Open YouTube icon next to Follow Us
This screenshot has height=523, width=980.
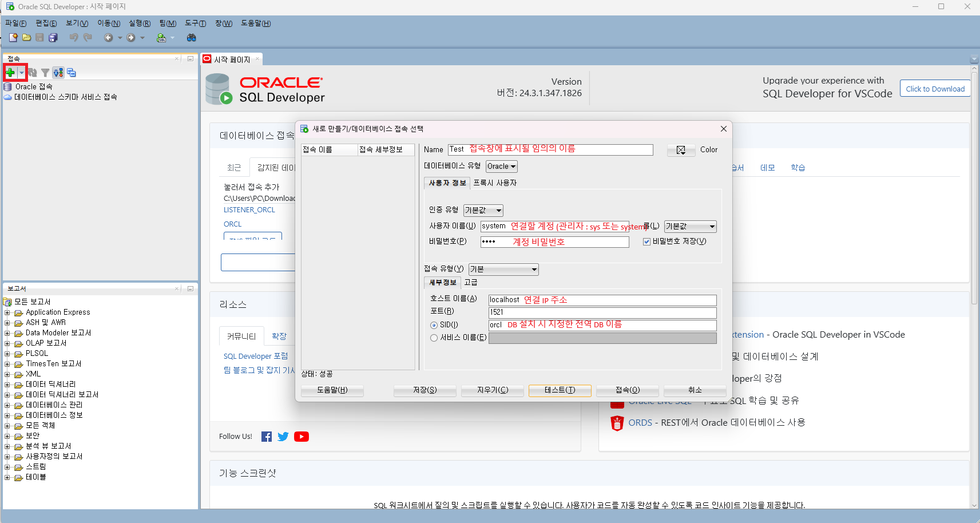301,437
